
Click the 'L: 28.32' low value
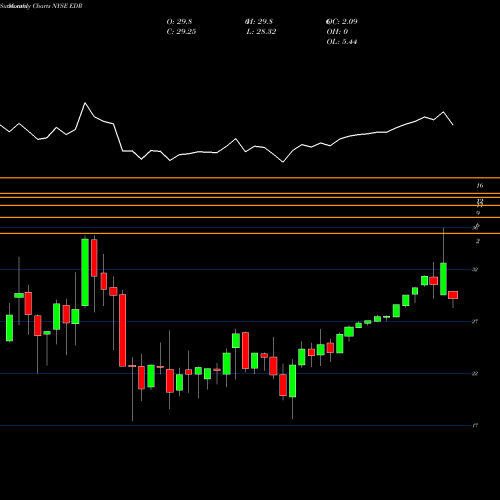261,32
